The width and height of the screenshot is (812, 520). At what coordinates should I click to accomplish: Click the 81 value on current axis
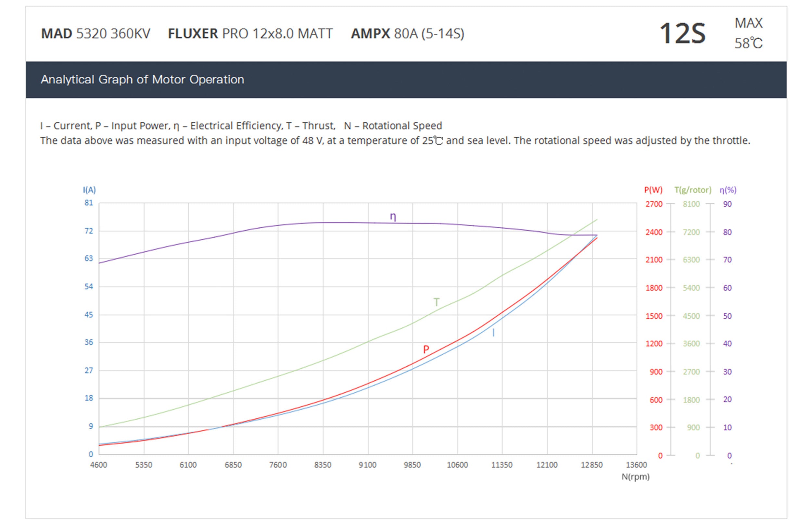[x=88, y=203]
